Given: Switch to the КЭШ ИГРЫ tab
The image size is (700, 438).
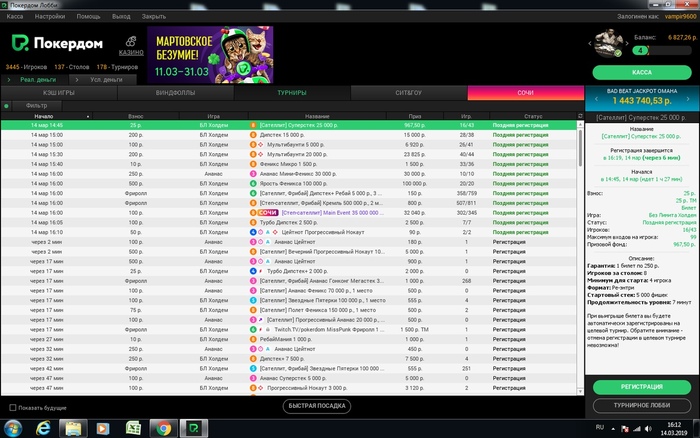Looking at the screenshot, I should click(59, 93).
